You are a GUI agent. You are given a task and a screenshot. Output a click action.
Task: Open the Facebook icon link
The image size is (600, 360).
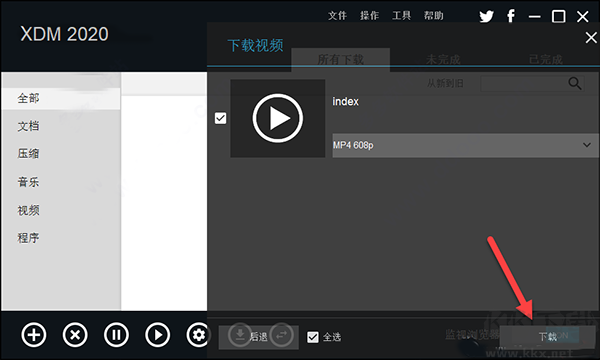coord(510,16)
